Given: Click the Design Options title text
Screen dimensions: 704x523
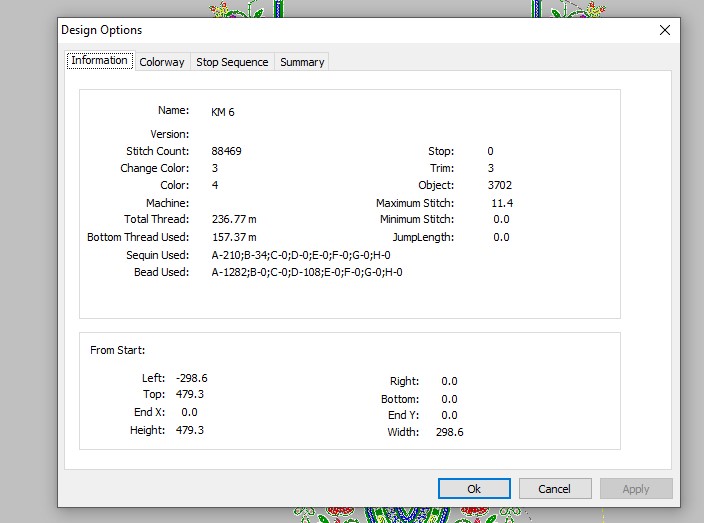Looking at the screenshot, I should pyautogui.click(x=101, y=30).
